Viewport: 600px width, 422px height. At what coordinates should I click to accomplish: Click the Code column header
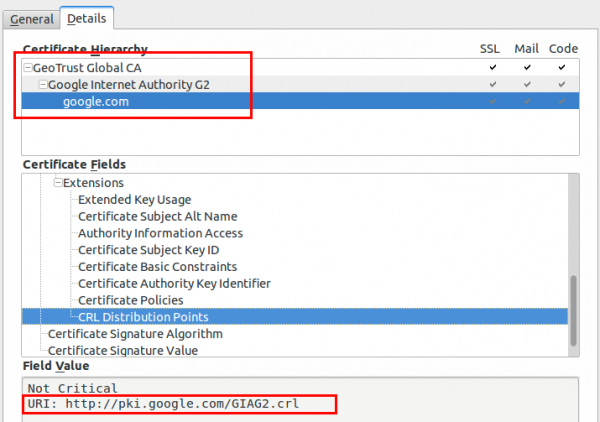(x=563, y=49)
